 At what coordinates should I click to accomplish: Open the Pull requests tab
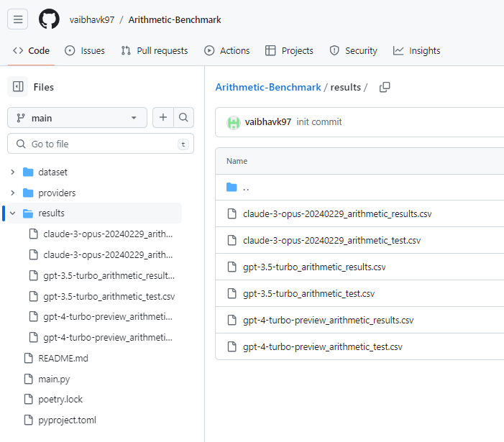coord(154,50)
